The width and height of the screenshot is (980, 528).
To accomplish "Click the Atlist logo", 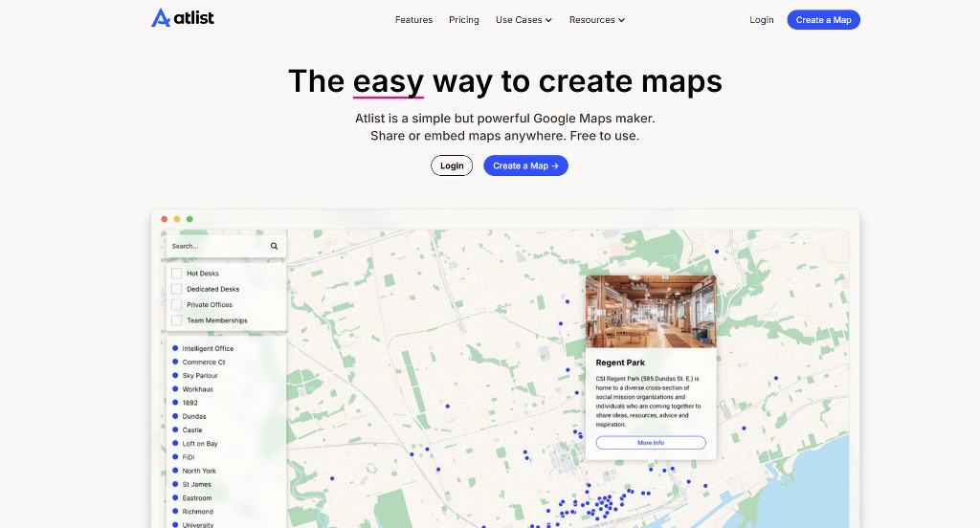I will coord(183,18).
